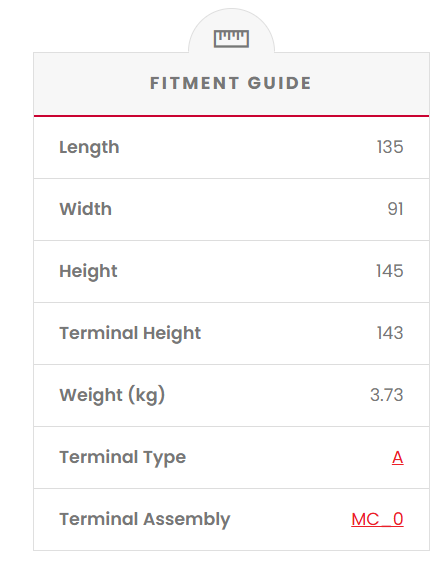Click the Terminal Height value 143
436x565 pixels.
[x=390, y=333]
